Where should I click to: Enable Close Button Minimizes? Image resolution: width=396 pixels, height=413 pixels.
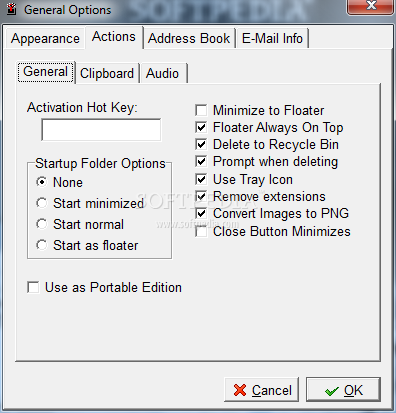point(201,231)
